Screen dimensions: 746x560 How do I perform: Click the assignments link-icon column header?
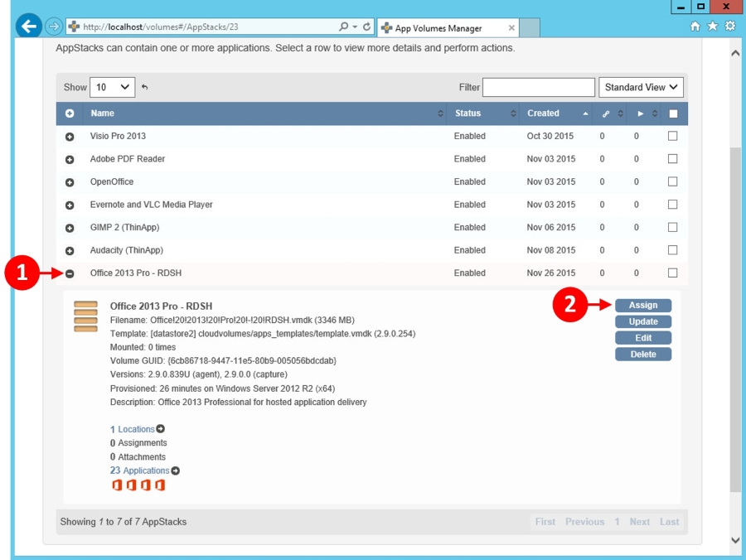coord(606,113)
